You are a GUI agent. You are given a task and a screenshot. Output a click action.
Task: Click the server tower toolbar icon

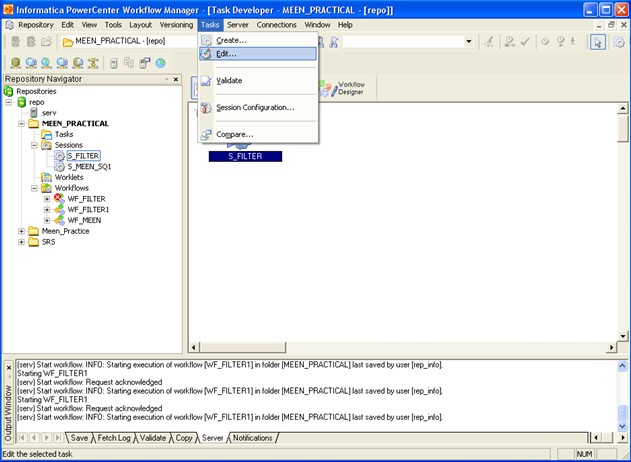114,63
